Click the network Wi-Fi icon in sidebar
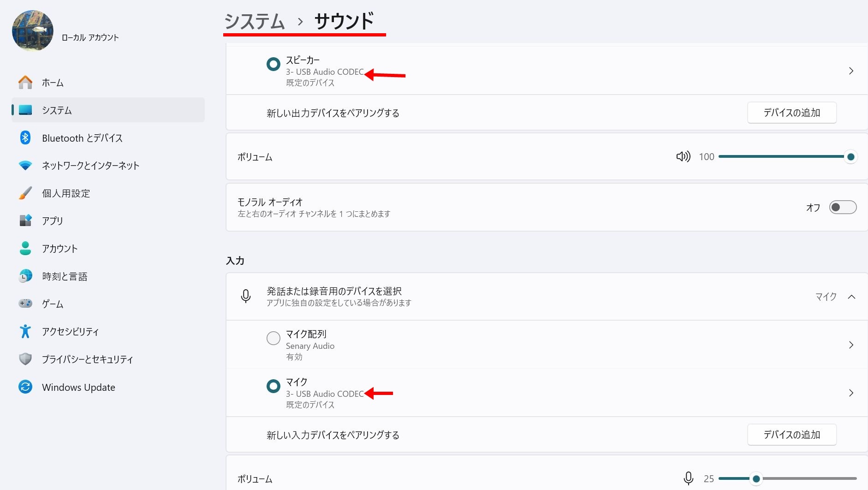868x490 pixels. pos(25,165)
